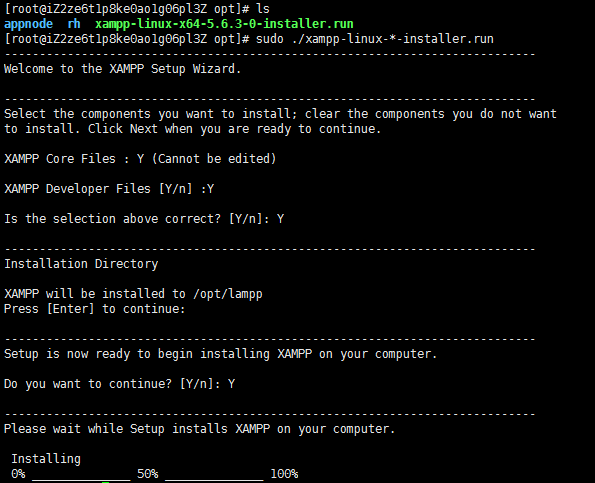Select the appnode directory name

pyautogui.click(x=28, y=24)
